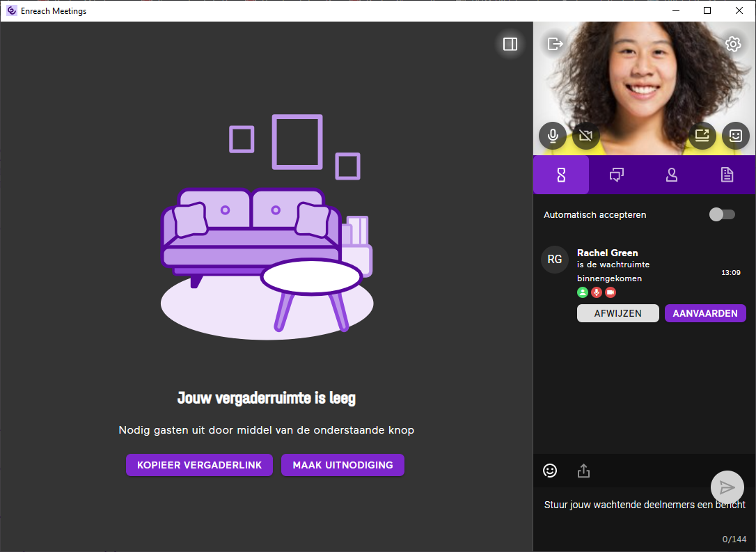Click the waiting participants message field

[x=627, y=505]
